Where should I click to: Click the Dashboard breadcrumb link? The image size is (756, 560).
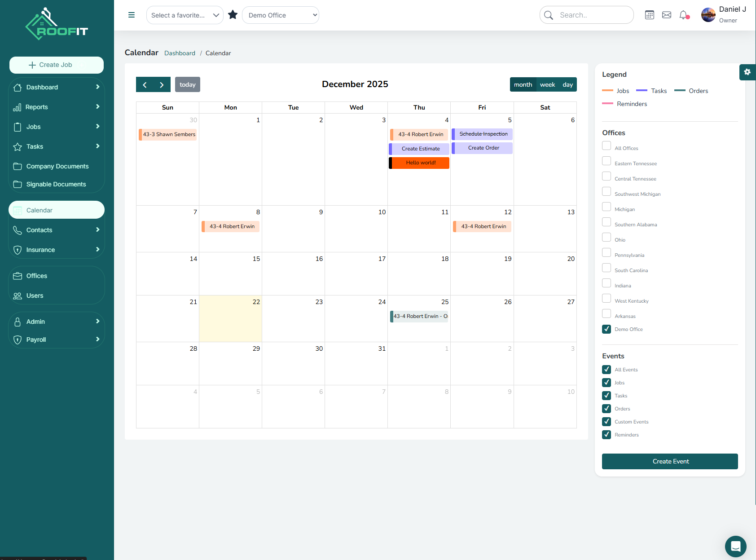180,53
